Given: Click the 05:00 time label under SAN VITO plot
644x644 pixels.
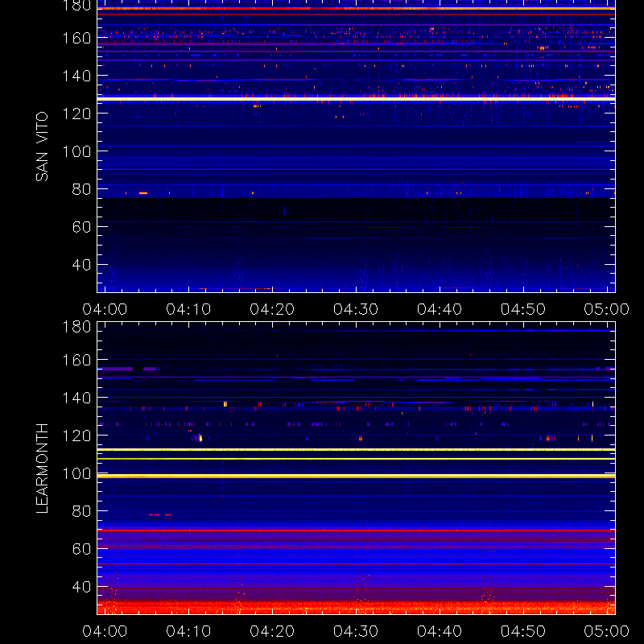Looking at the screenshot, I should coord(607,309).
